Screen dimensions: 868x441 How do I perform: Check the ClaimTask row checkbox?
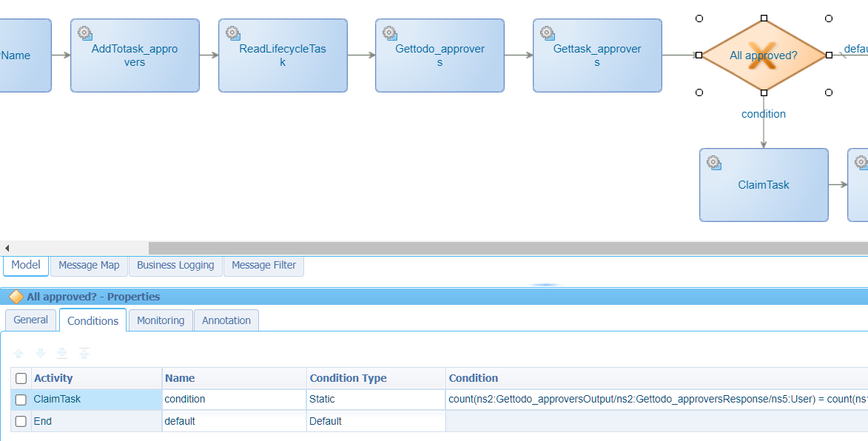pos(21,400)
